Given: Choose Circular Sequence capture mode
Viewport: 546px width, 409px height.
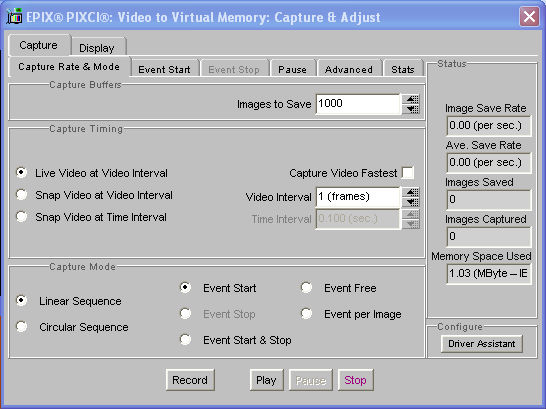Looking at the screenshot, I should coord(21,327).
